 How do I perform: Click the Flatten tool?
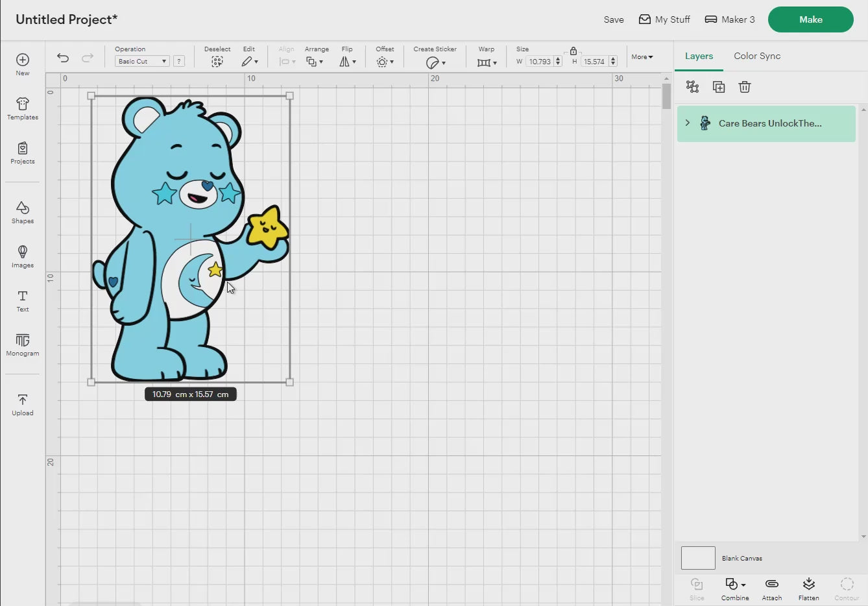(808, 589)
